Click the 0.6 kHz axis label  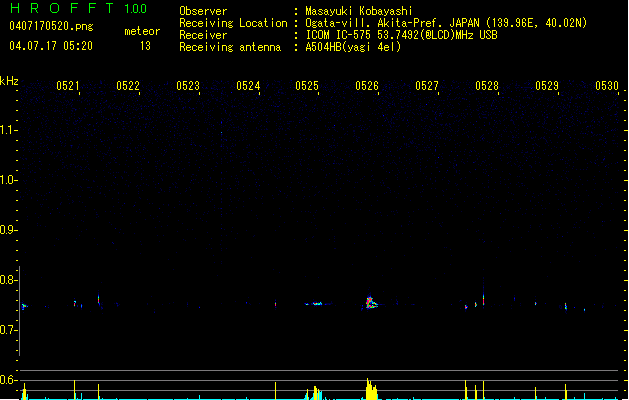[x=7, y=380]
